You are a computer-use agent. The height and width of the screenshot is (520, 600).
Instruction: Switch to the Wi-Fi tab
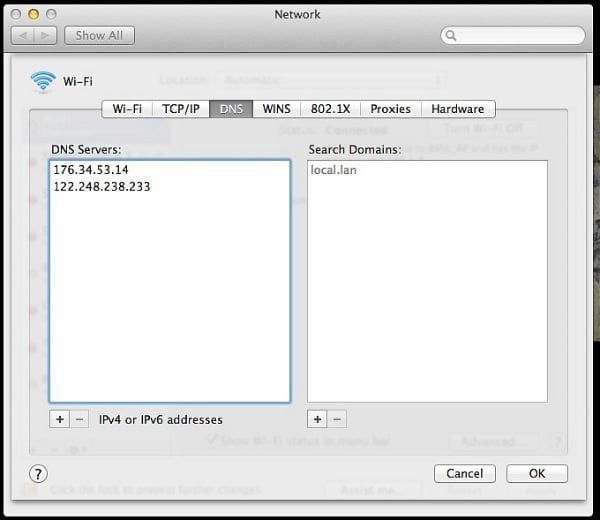(x=127, y=109)
